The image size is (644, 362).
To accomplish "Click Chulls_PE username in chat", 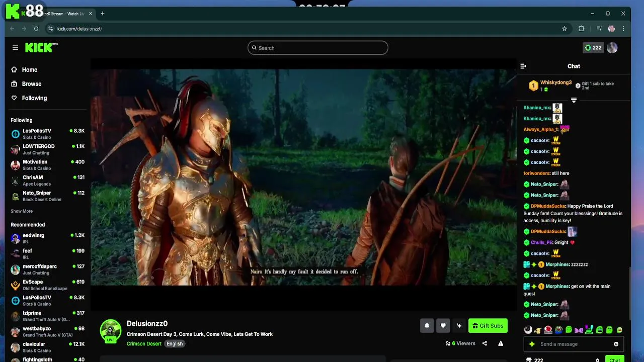I will click(x=542, y=242).
